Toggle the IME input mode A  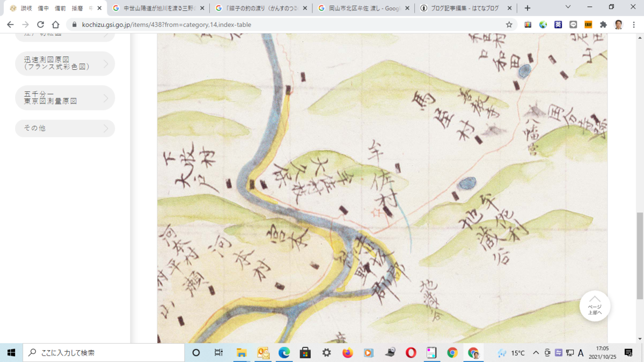pos(581,352)
